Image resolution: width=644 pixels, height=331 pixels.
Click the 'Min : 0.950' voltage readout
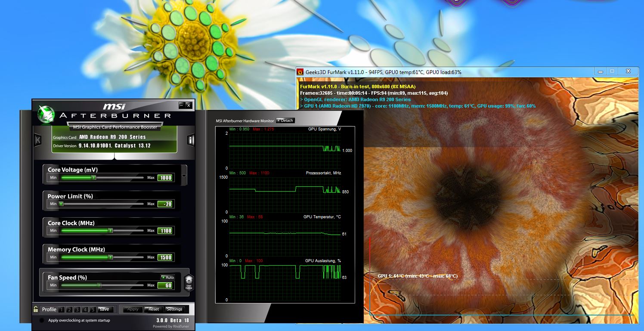pos(239,129)
